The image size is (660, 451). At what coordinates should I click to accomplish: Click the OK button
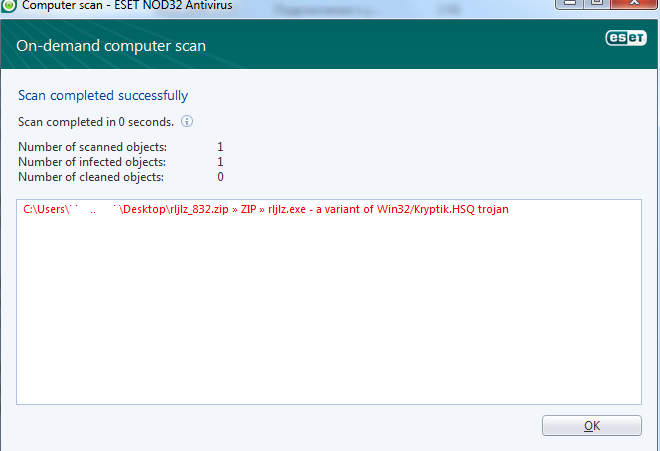[x=591, y=425]
